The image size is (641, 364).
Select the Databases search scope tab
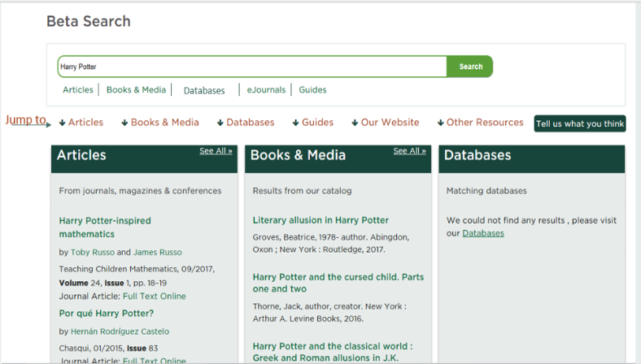click(204, 91)
